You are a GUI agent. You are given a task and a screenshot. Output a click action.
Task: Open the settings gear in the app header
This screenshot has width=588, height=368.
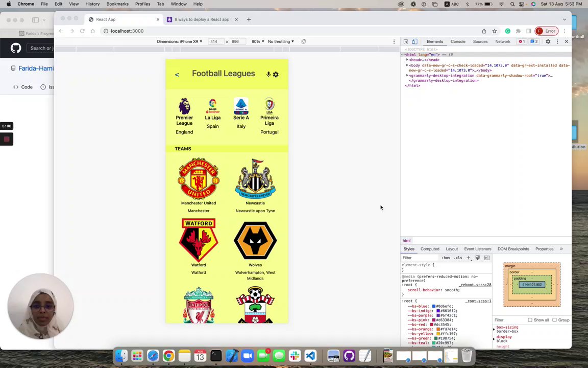276,74
